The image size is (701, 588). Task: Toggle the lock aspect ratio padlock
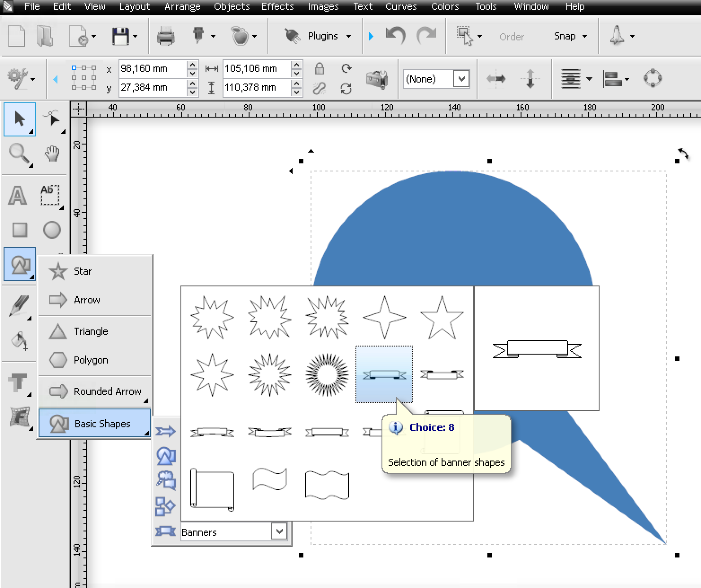click(x=319, y=68)
